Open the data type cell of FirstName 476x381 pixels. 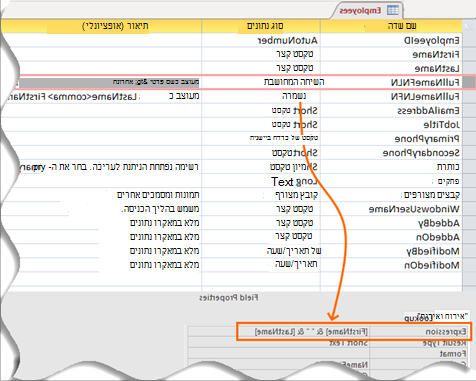261,54
